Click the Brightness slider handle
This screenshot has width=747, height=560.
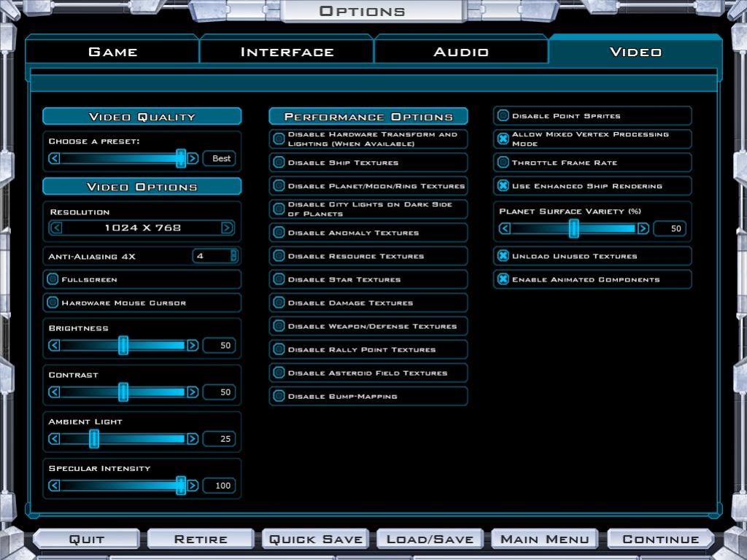tap(123, 345)
